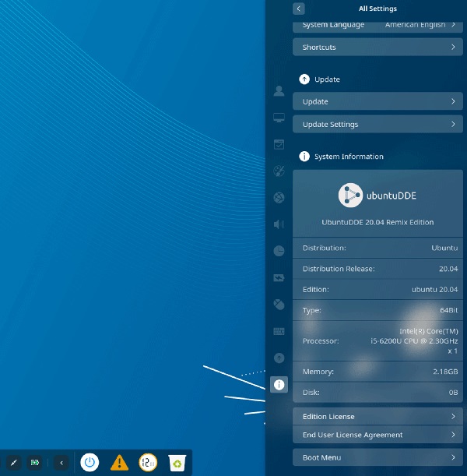The height and width of the screenshot is (476, 467).
Task: Click the power button in the dock
Action: click(x=90, y=462)
